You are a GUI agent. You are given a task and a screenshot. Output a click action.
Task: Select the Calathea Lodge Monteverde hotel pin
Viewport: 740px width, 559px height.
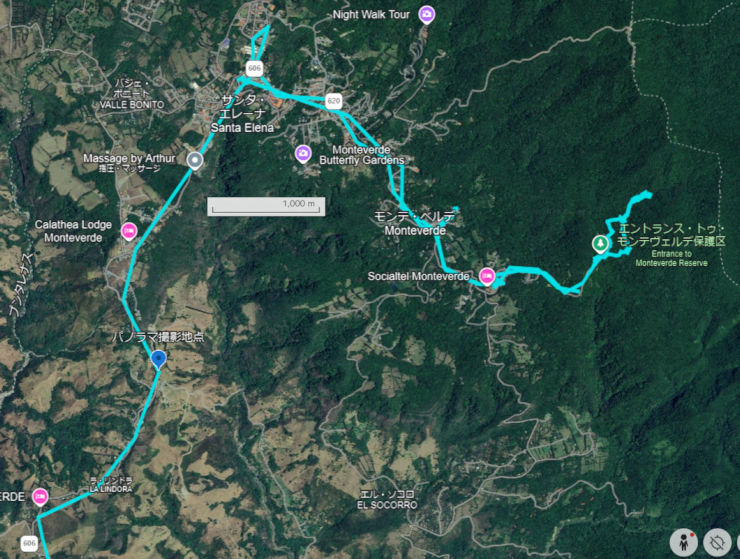129,231
